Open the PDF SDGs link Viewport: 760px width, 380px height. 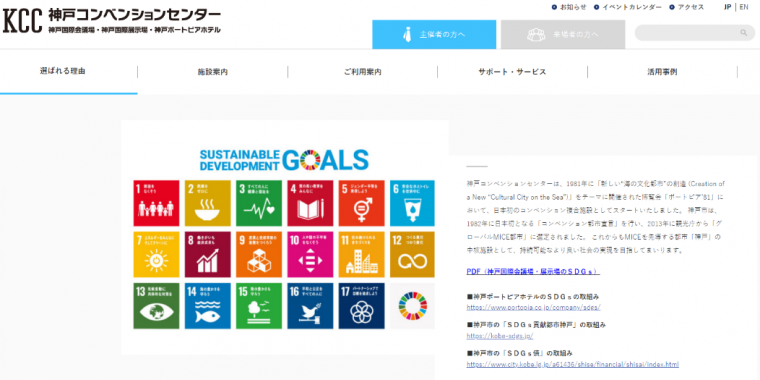533,271
